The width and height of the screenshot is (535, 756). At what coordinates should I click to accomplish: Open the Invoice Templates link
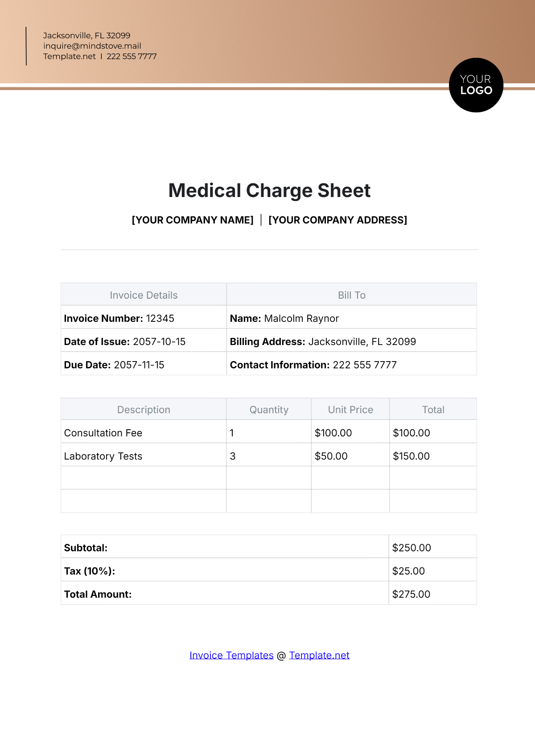pos(231,655)
